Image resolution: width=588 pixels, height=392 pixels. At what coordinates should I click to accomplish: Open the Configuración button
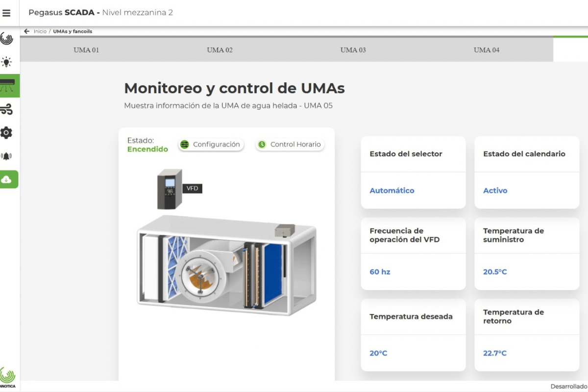pyautogui.click(x=211, y=145)
